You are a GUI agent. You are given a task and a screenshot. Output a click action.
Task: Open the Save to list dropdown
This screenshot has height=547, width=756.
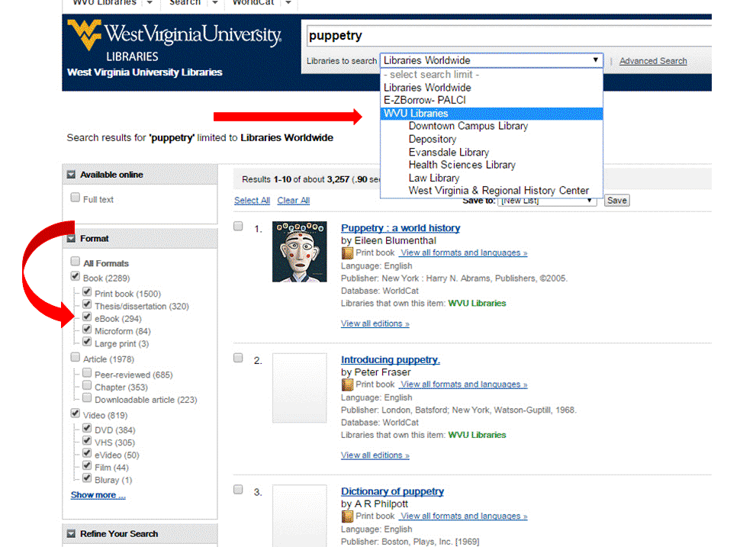click(x=547, y=201)
